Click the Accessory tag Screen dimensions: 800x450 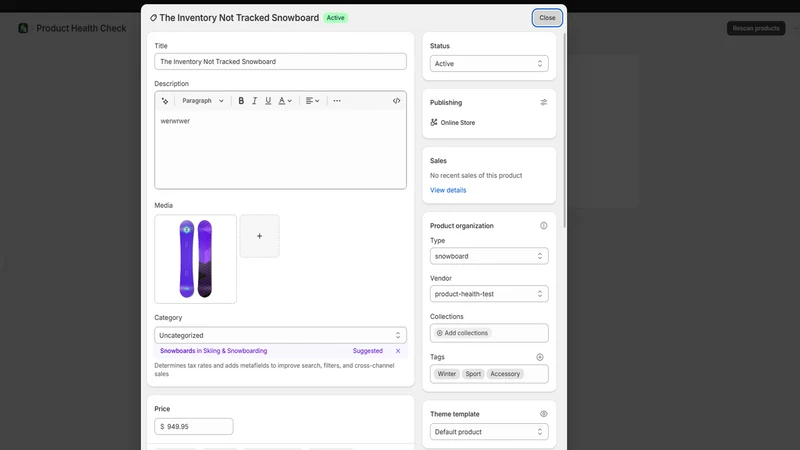point(505,374)
